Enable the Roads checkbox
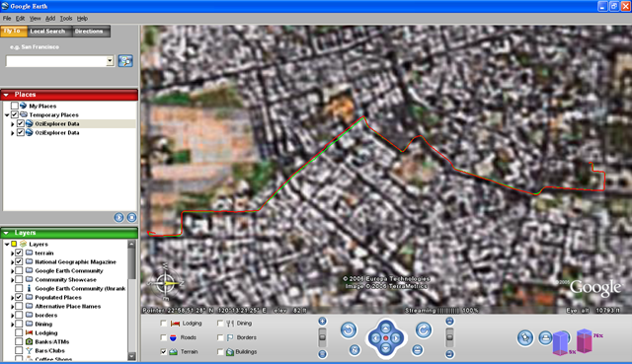The height and width of the screenshot is (364, 632). tap(163, 337)
